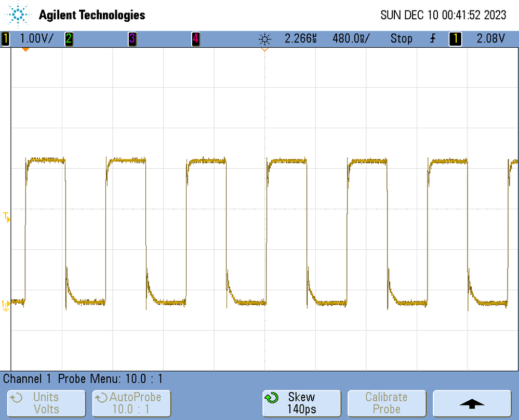The height and width of the screenshot is (420, 519).
Task: Click the Agilent Technologies brand text
Action: (x=92, y=15)
